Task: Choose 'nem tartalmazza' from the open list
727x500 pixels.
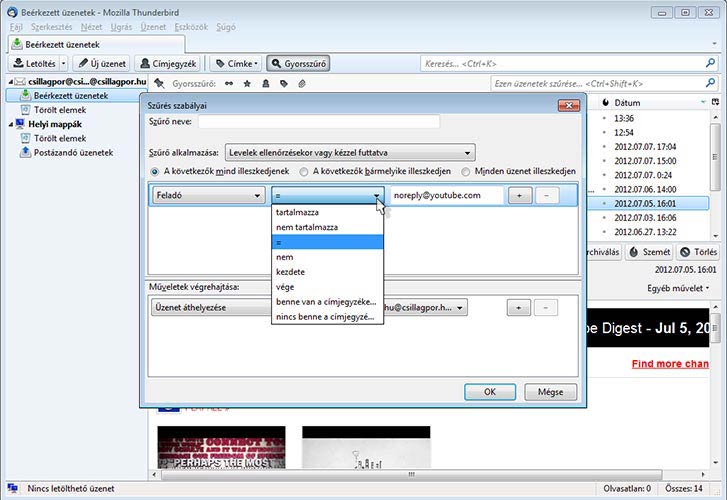Action: pyautogui.click(x=307, y=227)
